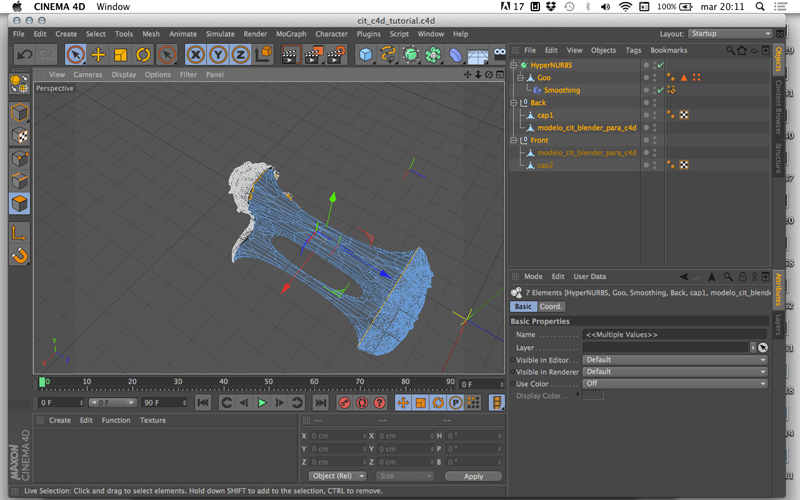Switch to the Basic tab
The image size is (800, 500).
click(523, 307)
